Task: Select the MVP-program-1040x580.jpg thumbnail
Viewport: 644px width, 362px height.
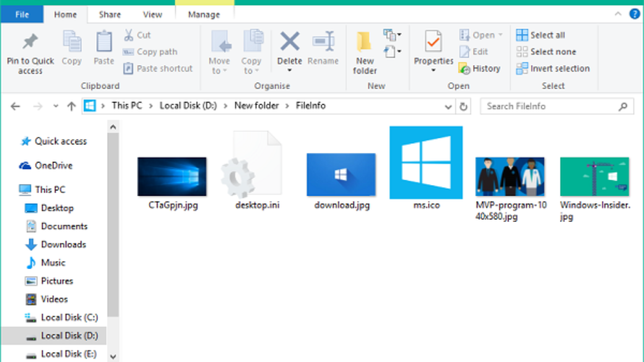Action: coord(510,176)
